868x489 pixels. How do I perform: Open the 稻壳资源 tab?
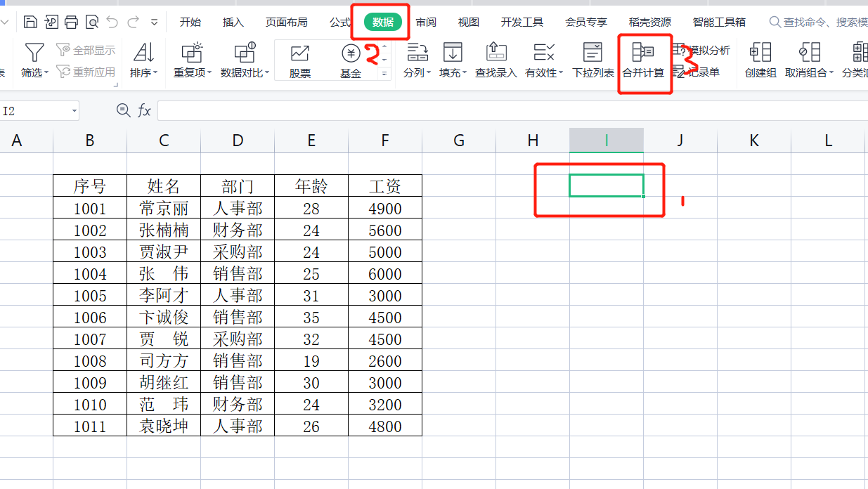pos(650,22)
